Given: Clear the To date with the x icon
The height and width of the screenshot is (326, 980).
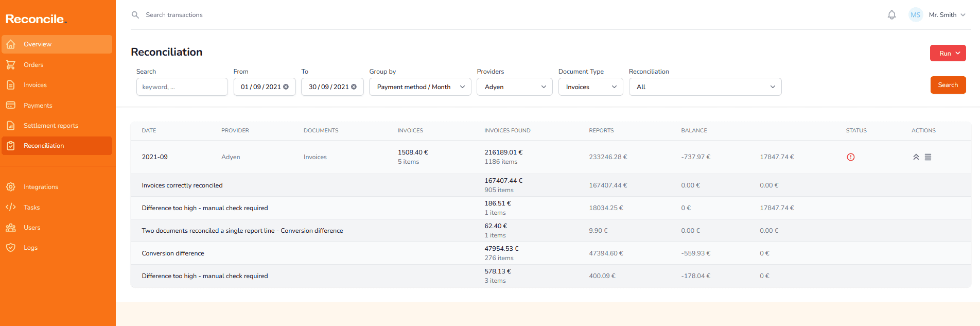Looking at the screenshot, I should (x=354, y=87).
